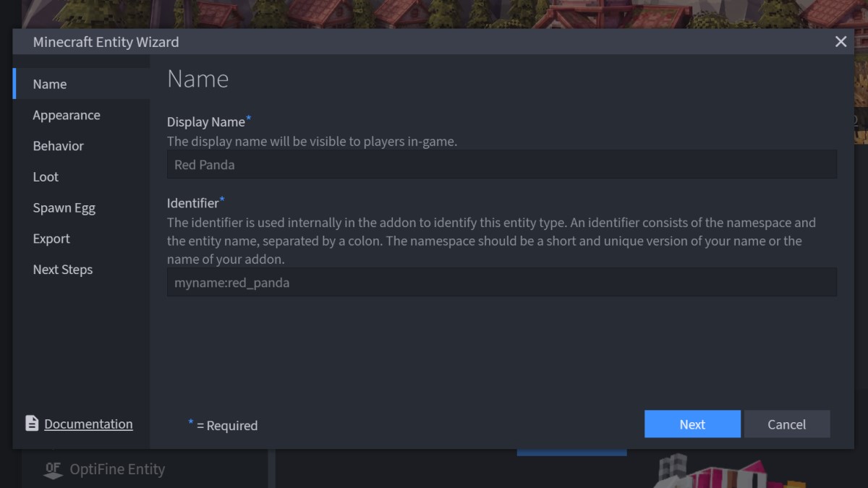Image resolution: width=868 pixels, height=488 pixels.
Task: Click the Identifier field label
Action: [x=193, y=203]
